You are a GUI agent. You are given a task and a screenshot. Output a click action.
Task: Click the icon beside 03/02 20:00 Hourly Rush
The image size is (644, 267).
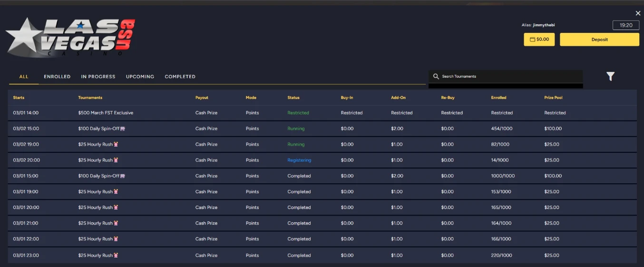pos(116,160)
